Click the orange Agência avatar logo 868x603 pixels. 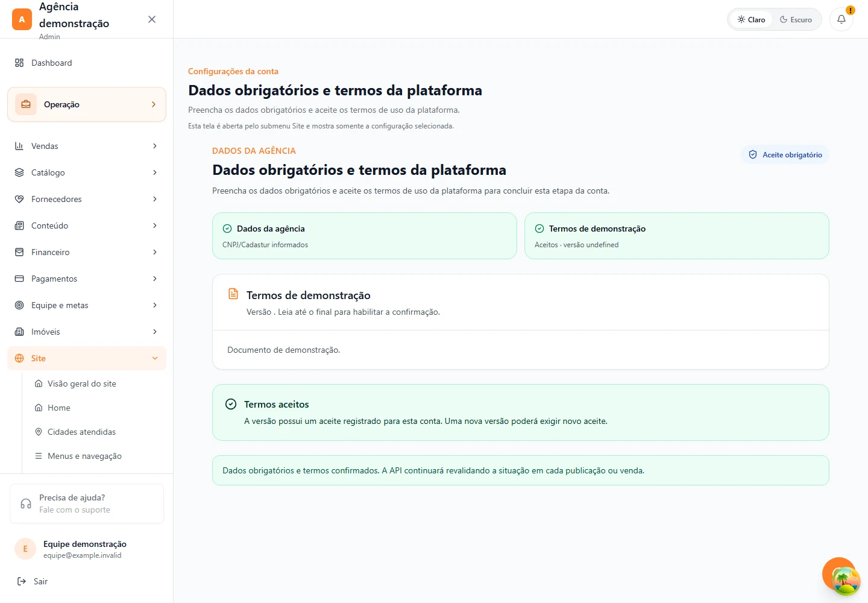22,19
